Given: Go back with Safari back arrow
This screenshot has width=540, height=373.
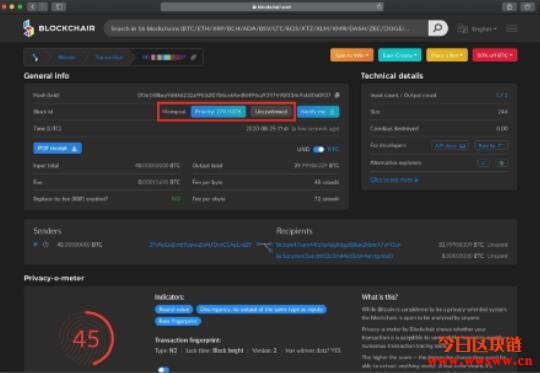Looking at the screenshot, I should click(x=32, y=7).
